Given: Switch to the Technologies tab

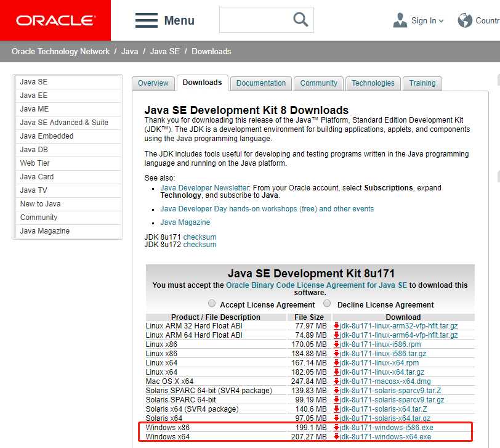Looking at the screenshot, I should click(373, 83).
